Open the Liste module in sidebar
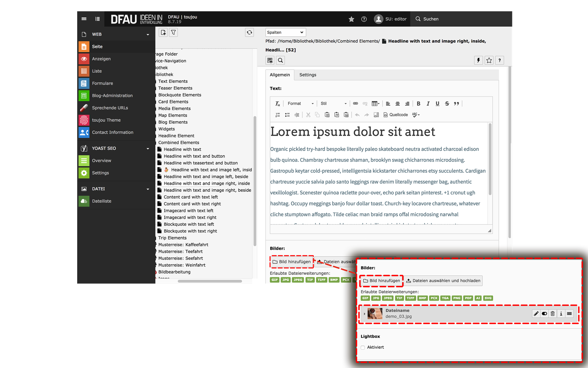This screenshot has width=588, height=368. [97, 71]
